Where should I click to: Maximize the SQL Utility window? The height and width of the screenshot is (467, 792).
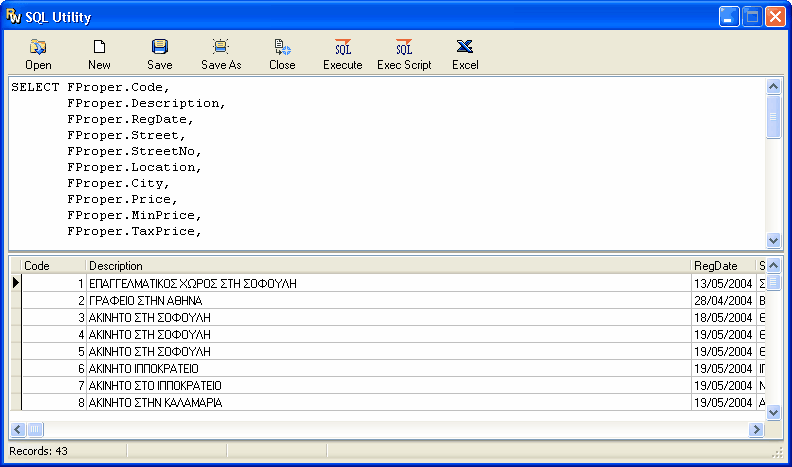point(752,17)
